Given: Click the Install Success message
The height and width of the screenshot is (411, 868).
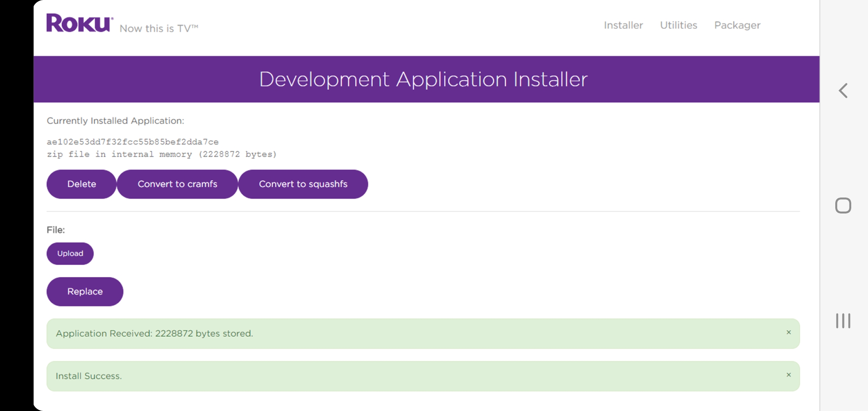Looking at the screenshot, I should point(89,376).
